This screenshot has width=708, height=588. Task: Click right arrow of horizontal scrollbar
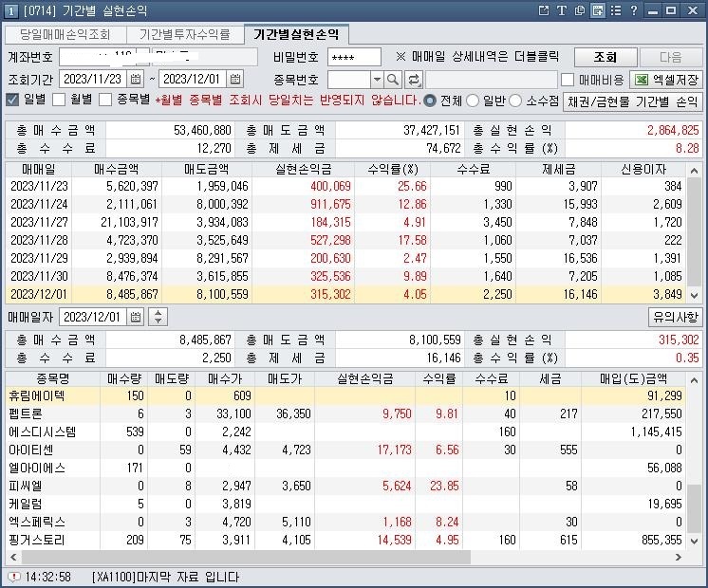tap(679, 558)
